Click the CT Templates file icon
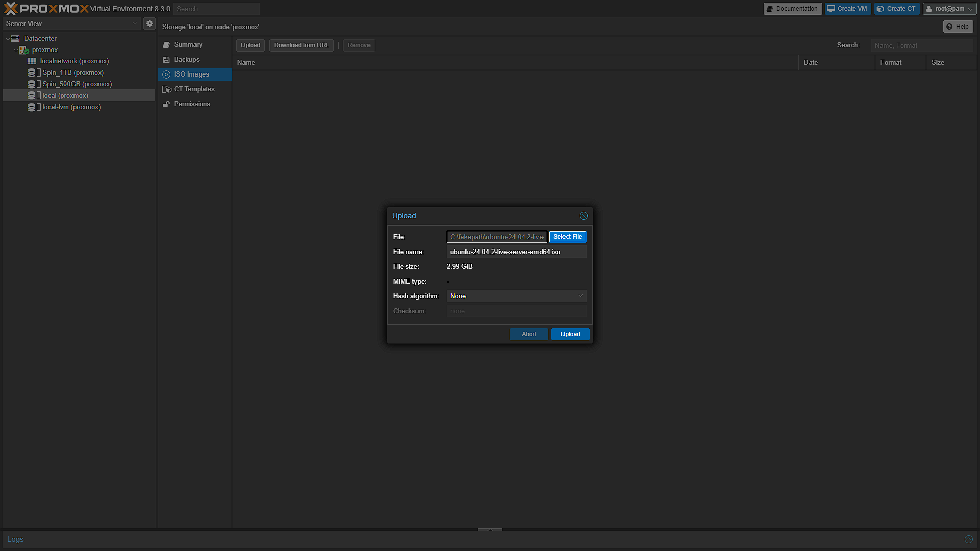Screen dimensions: 980x551 point(166,89)
